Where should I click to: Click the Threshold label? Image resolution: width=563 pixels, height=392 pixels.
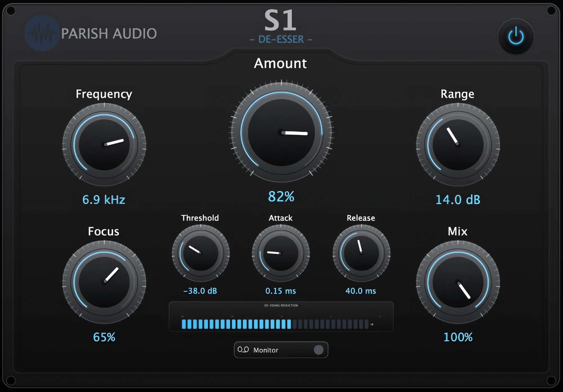tap(200, 218)
